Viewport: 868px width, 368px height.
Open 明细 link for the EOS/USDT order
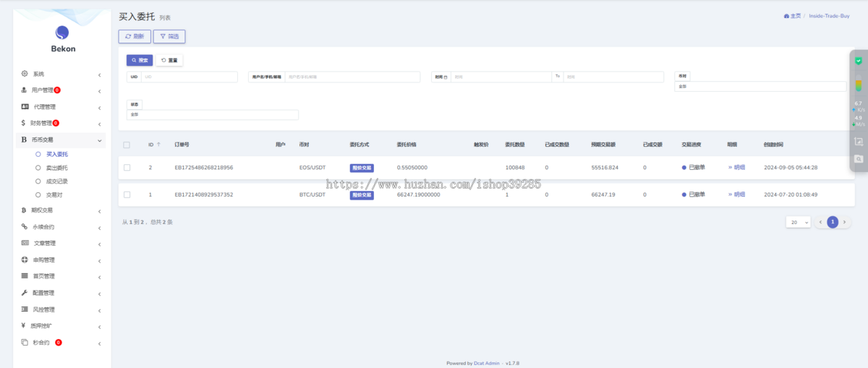point(736,167)
